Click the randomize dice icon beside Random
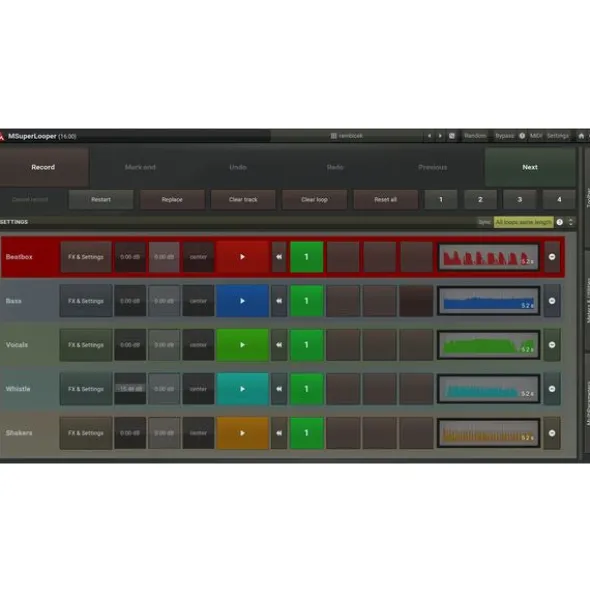Viewport: 590px width, 591px height. click(452, 136)
